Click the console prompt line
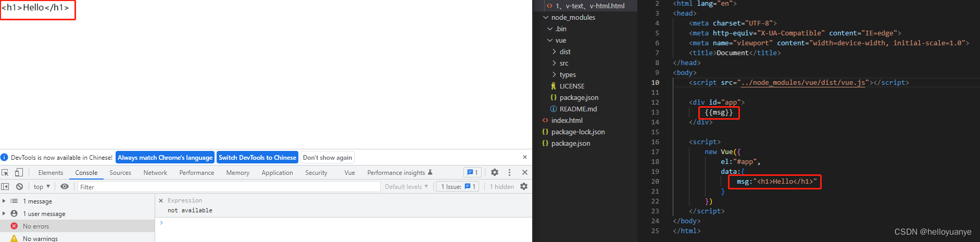 [x=344, y=223]
